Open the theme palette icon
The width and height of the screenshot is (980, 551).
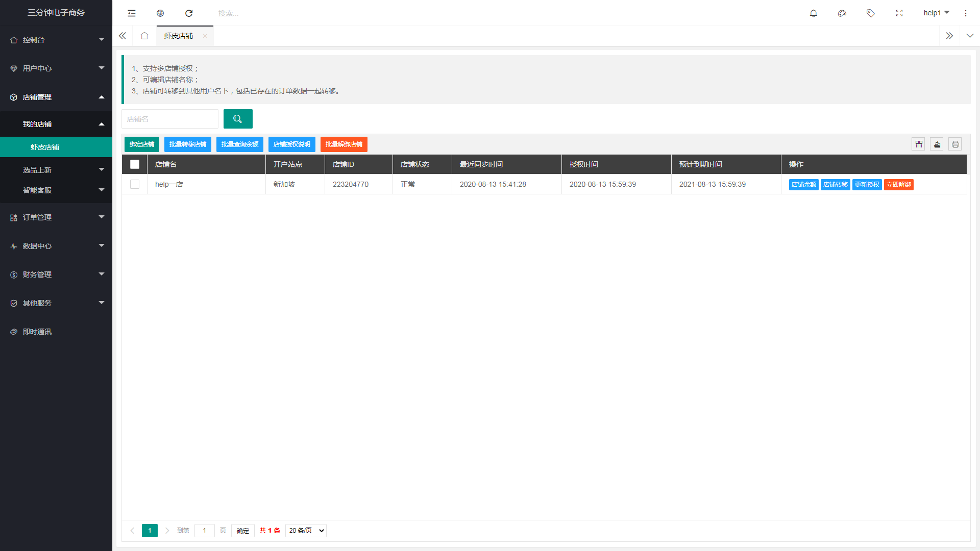point(842,13)
